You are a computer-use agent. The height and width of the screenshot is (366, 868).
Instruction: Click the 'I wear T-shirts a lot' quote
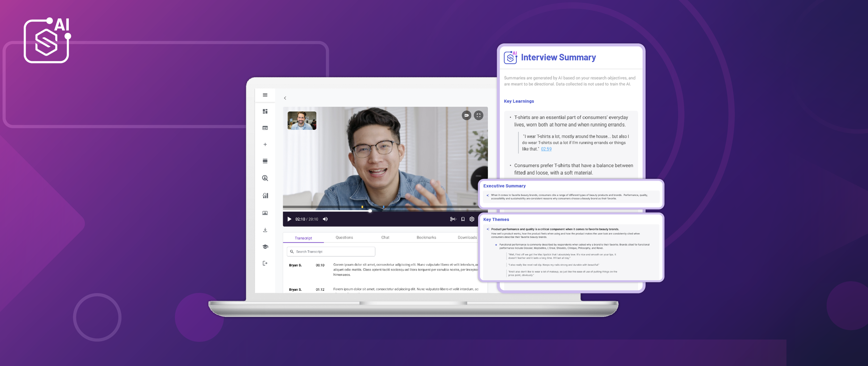pos(576,143)
